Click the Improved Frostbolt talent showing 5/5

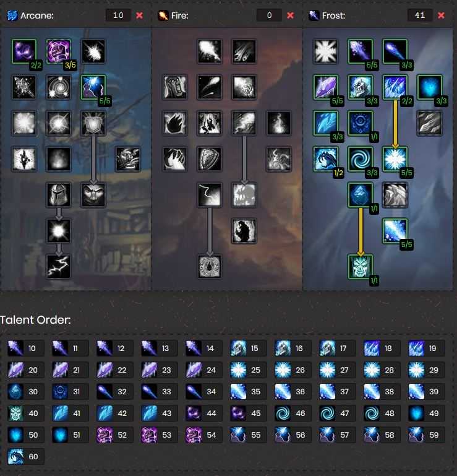tap(360, 51)
